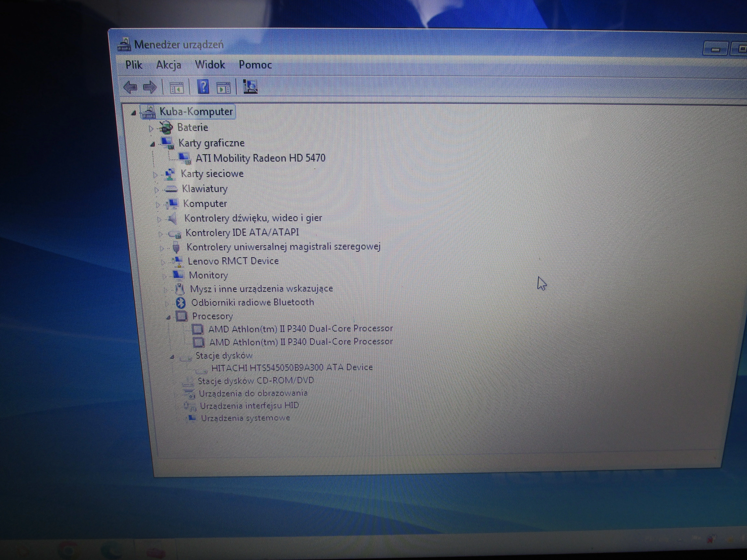Expand the Baterie branch
The width and height of the screenshot is (747, 560).
151,128
